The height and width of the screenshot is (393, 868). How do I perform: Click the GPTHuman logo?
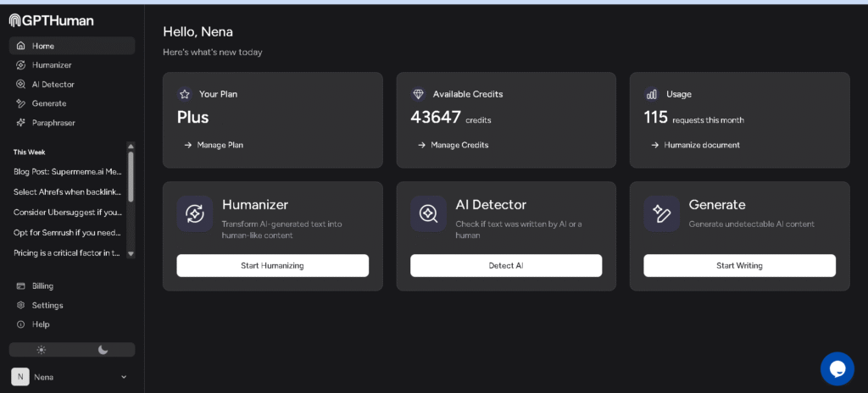point(52,20)
